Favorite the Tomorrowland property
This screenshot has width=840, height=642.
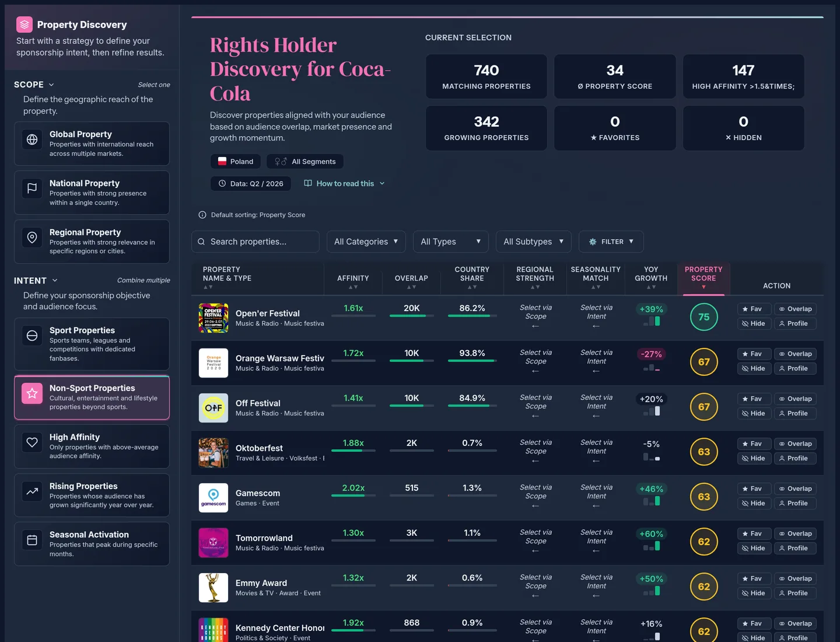point(754,533)
